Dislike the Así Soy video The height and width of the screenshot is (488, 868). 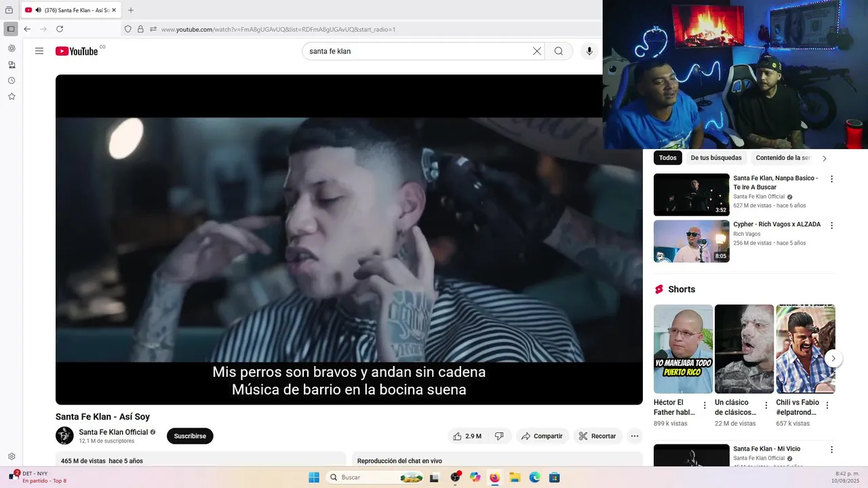pos(500,436)
